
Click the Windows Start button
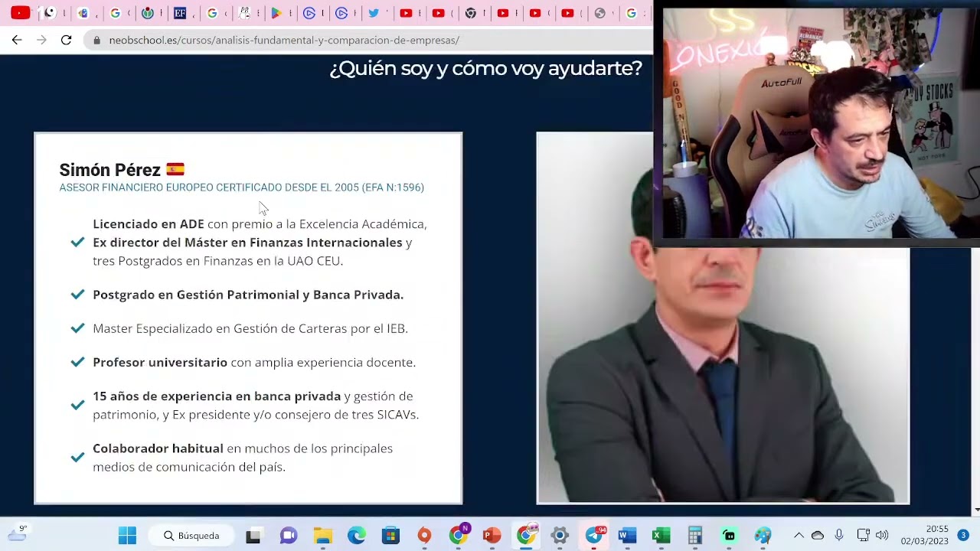(x=127, y=535)
